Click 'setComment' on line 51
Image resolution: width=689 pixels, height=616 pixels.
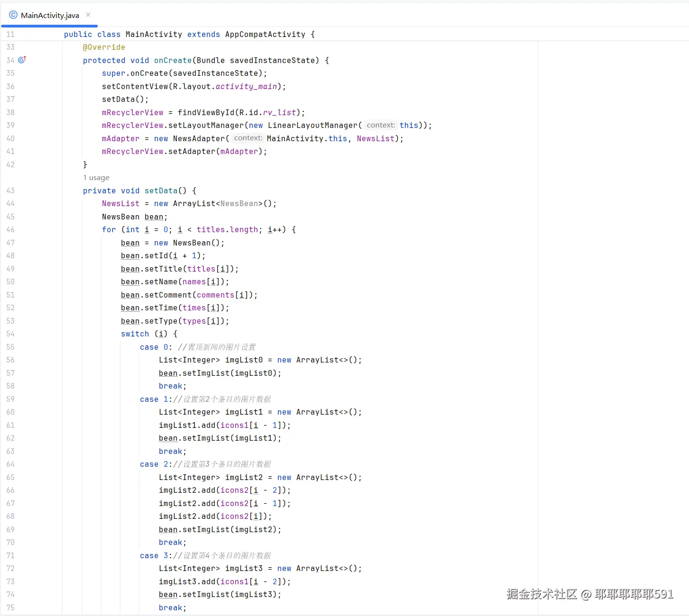pos(168,295)
